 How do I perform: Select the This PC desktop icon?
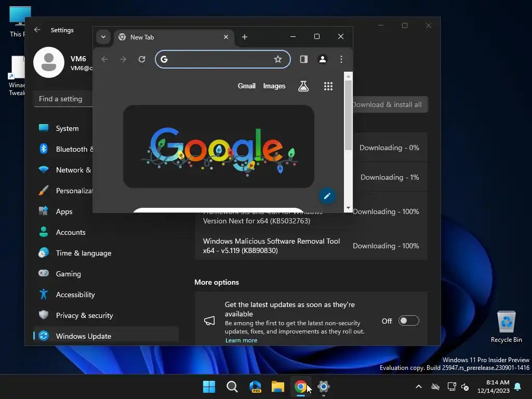tap(17, 22)
